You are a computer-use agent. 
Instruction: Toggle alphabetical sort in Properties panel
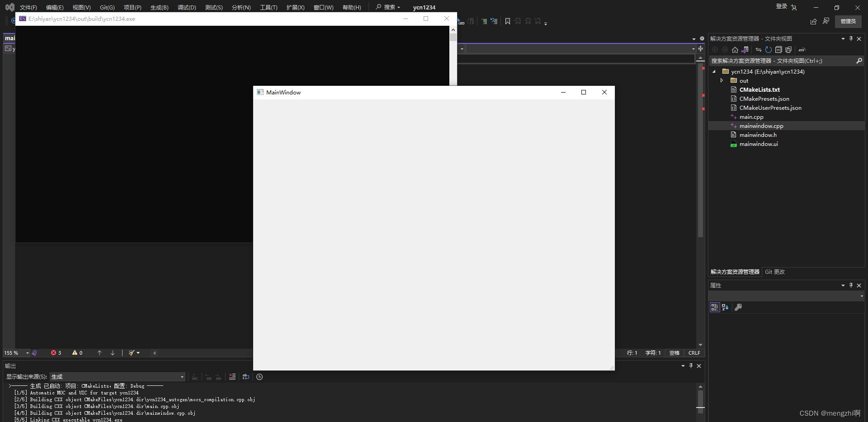click(725, 307)
